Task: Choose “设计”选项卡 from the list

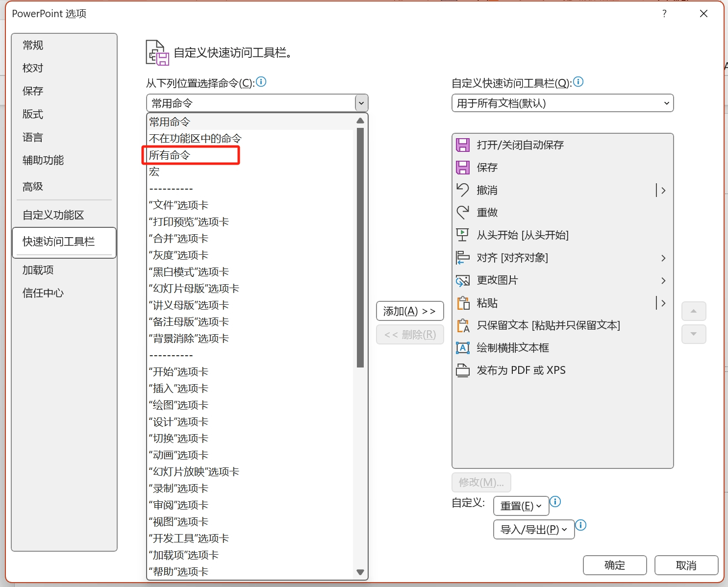Action: [x=250, y=422]
